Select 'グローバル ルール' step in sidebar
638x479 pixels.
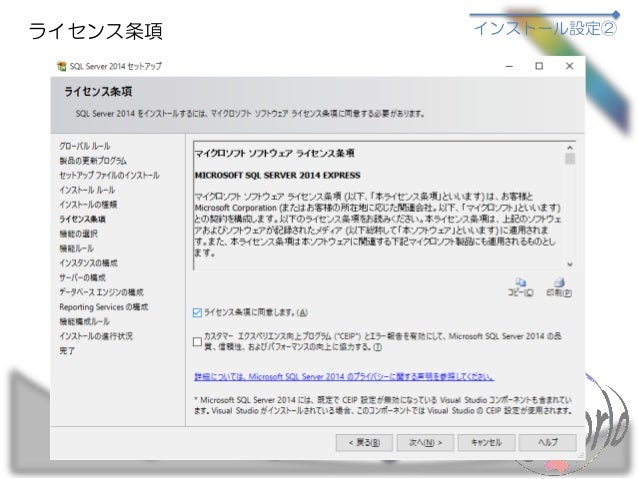[85, 146]
